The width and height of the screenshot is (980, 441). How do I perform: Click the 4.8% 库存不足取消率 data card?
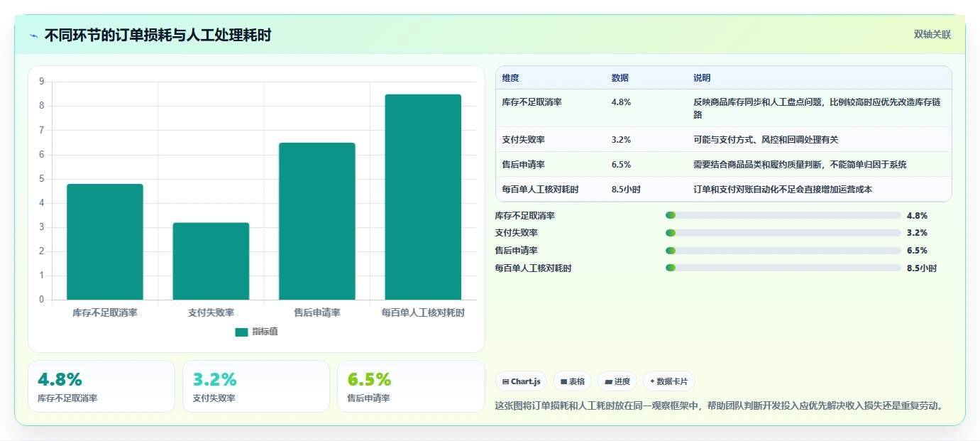(101, 386)
